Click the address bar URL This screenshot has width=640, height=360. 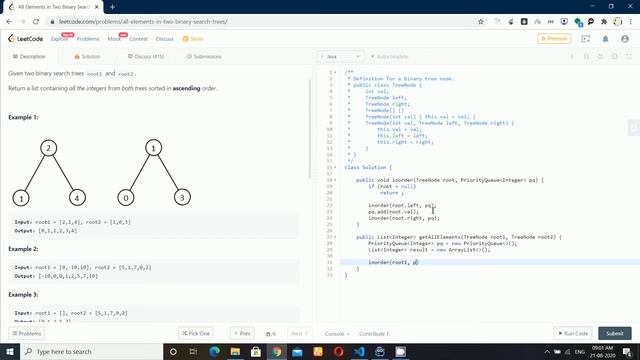tap(143, 22)
